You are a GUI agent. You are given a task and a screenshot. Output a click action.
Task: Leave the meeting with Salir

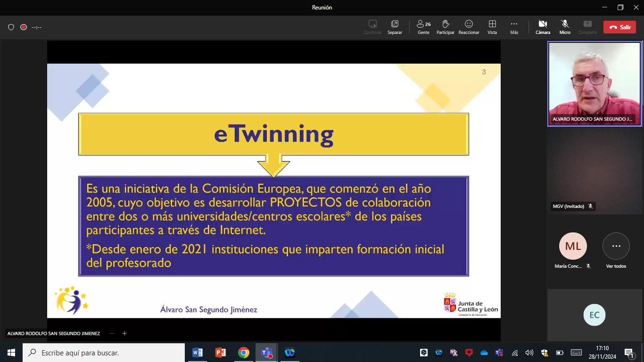pos(619,27)
